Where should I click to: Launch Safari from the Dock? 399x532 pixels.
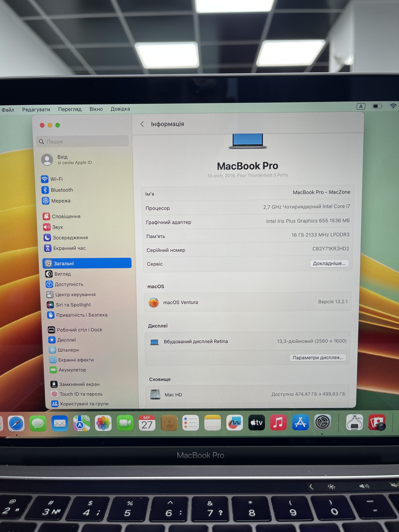pos(16,424)
